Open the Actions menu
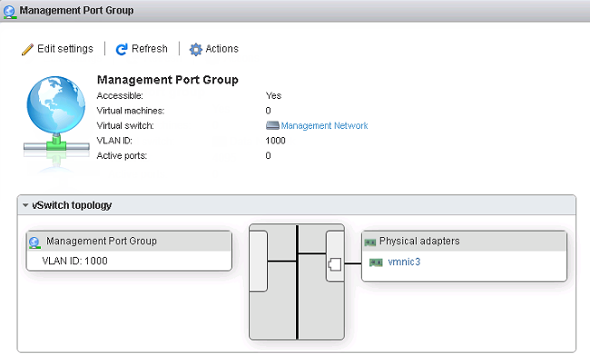Viewport: 590px width, 364px height. (221, 49)
